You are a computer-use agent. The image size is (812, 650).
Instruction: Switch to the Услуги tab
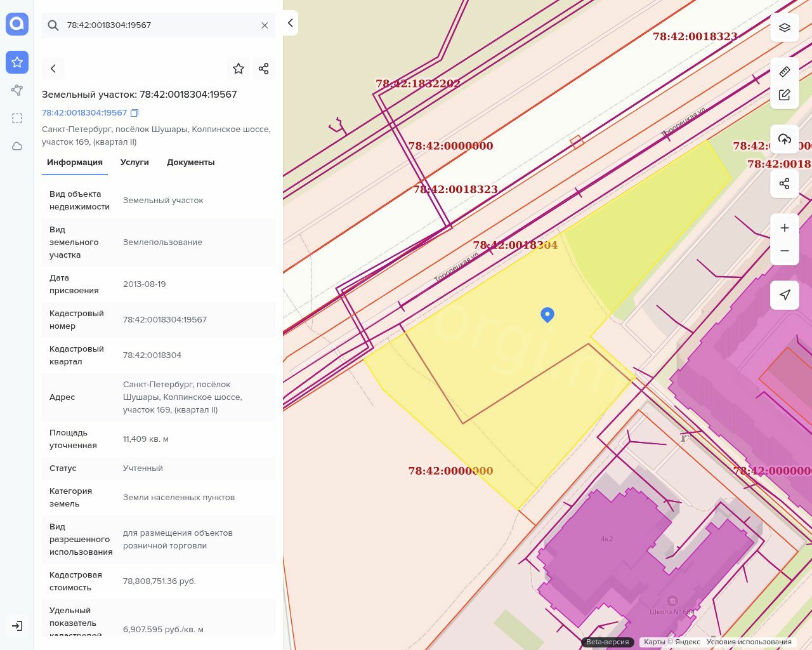134,162
